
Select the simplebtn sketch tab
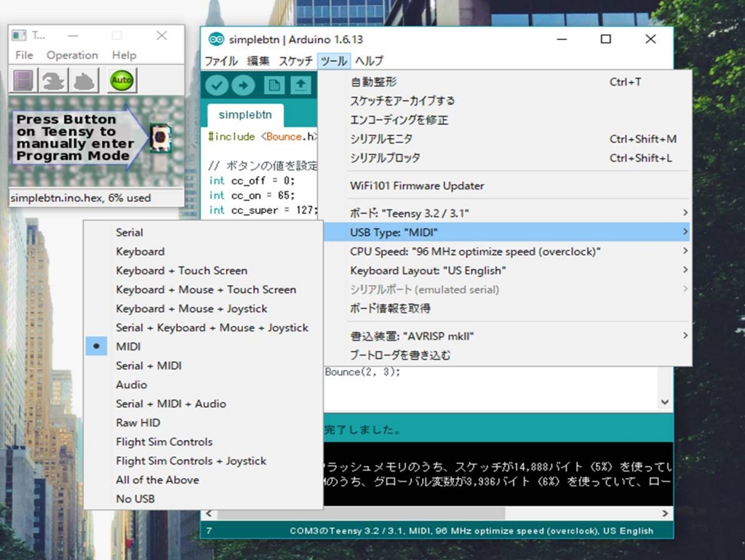pyautogui.click(x=245, y=114)
